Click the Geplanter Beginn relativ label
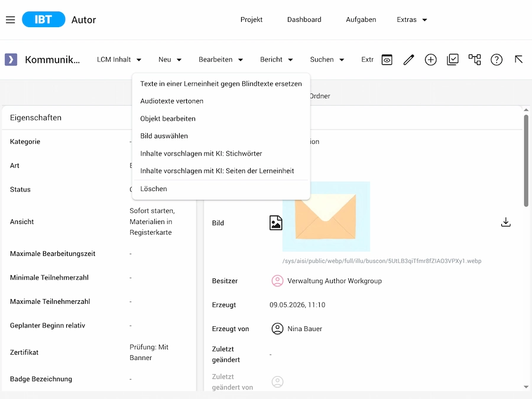The image size is (532, 399). click(47, 325)
